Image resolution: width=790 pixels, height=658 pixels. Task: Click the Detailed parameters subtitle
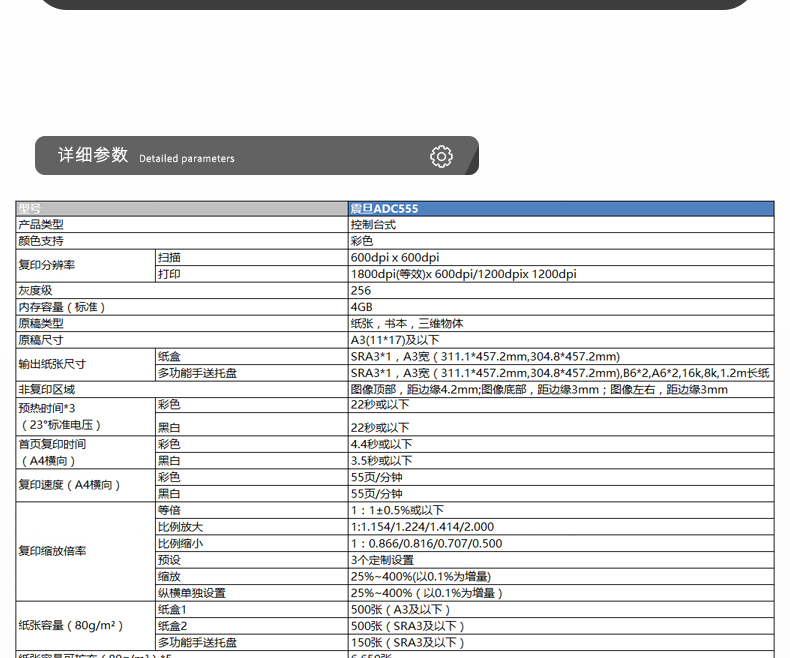click(x=187, y=158)
